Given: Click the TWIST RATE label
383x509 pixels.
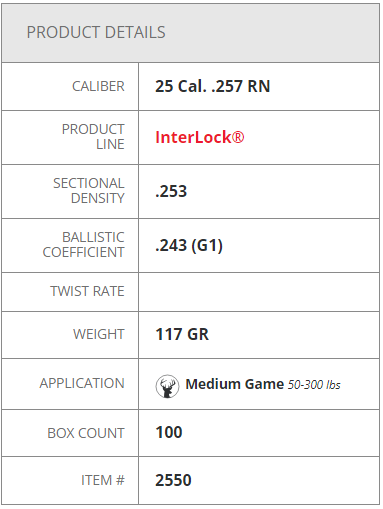Looking at the screenshot, I should (87, 291).
